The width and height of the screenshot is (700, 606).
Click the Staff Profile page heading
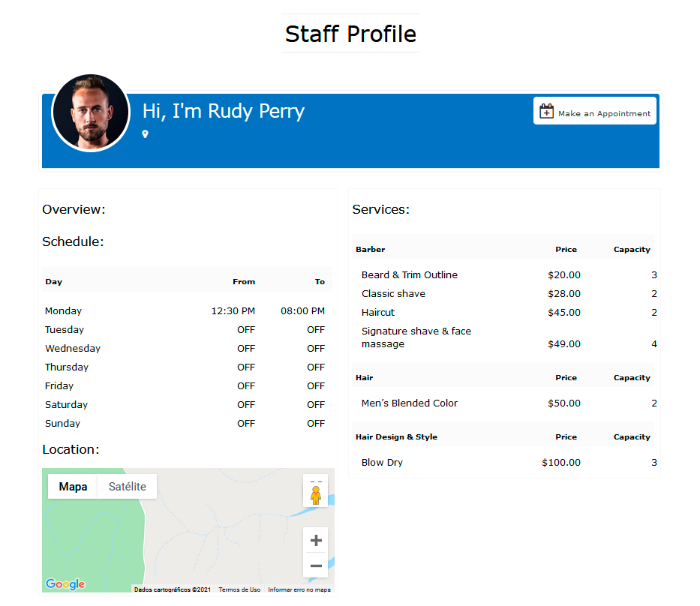coord(350,34)
